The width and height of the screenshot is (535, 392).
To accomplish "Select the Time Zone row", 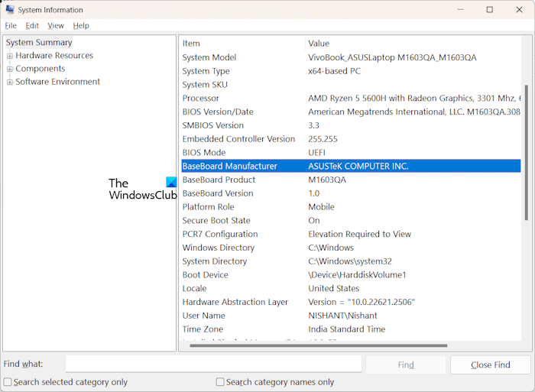I will pyautogui.click(x=351, y=329).
